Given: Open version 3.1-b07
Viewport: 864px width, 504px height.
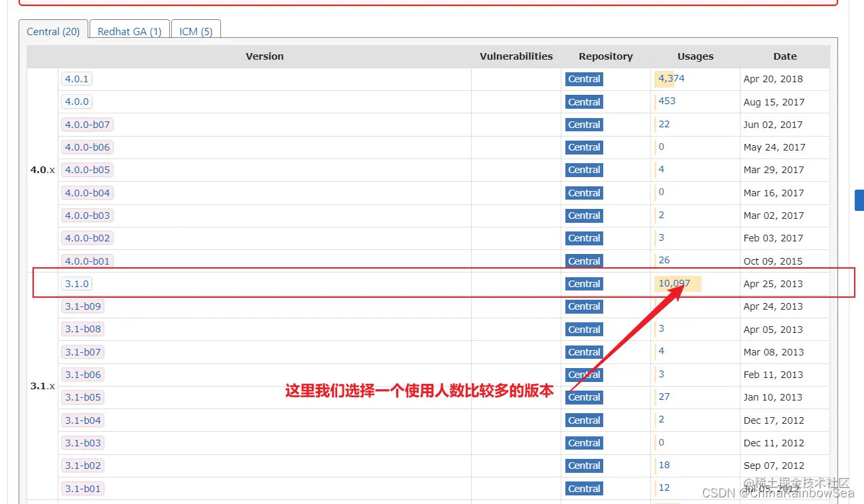Looking at the screenshot, I should pyautogui.click(x=83, y=352).
